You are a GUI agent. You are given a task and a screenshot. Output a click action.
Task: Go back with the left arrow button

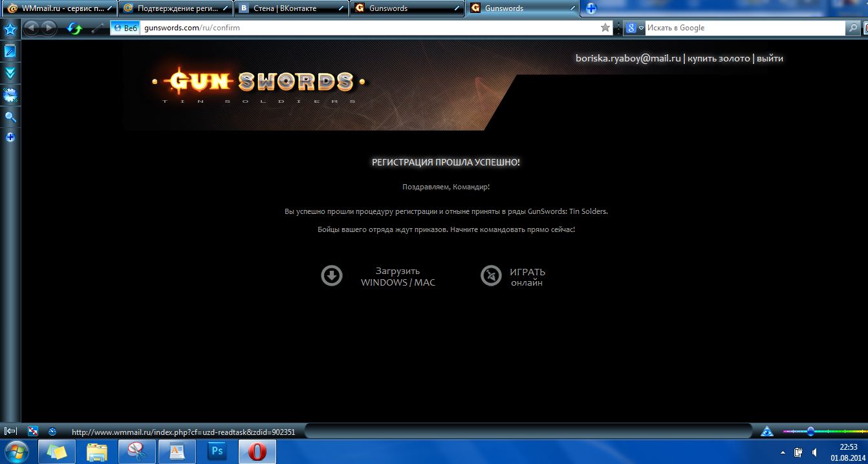click(32, 28)
